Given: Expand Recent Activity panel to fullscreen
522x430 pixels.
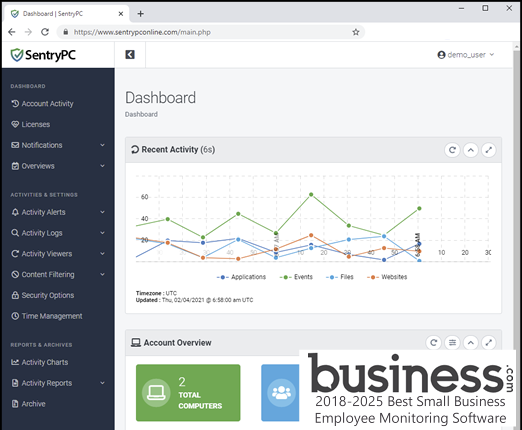Looking at the screenshot, I should click(x=489, y=150).
